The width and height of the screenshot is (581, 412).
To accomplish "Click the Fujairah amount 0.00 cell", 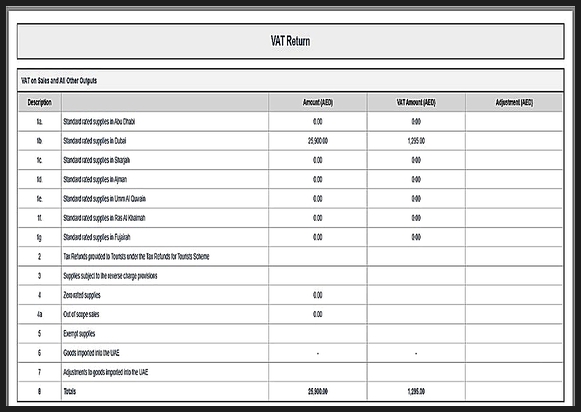I will pos(318,237).
